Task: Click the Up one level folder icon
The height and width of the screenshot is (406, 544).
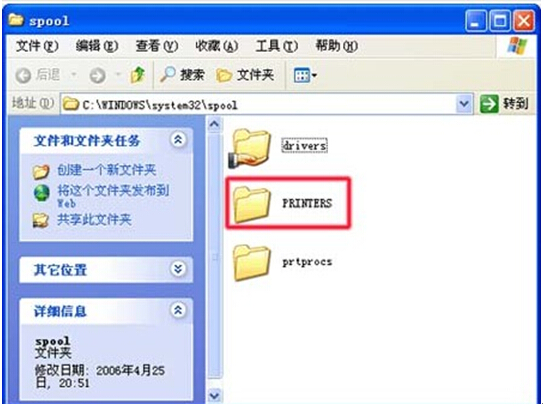Action: pos(138,74)
